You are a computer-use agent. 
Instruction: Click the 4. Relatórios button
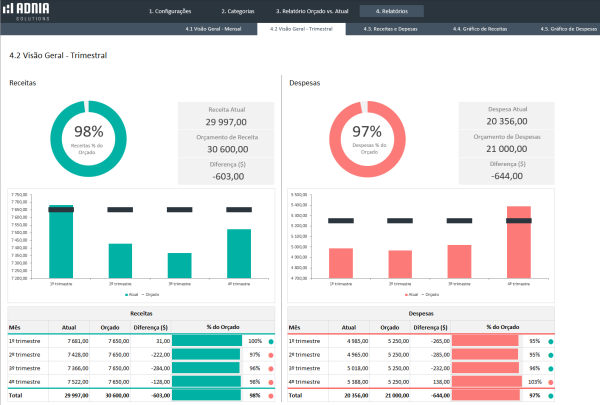[391, 11]
